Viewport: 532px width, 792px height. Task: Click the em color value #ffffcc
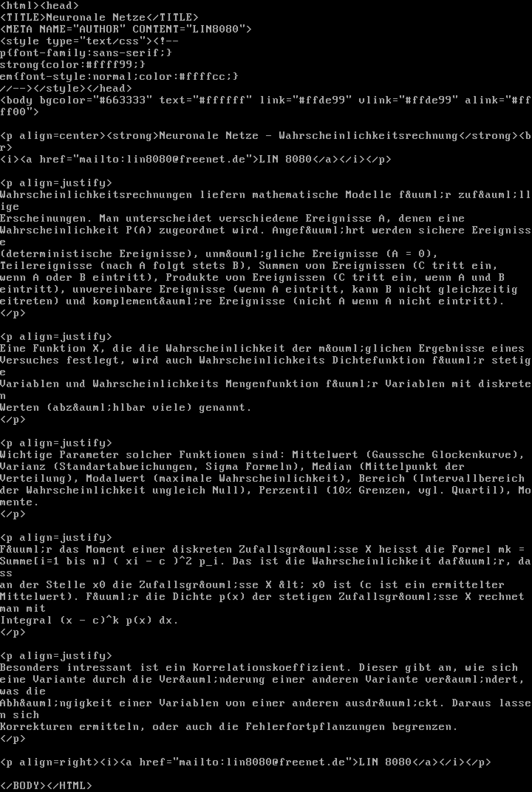point(202,76)
